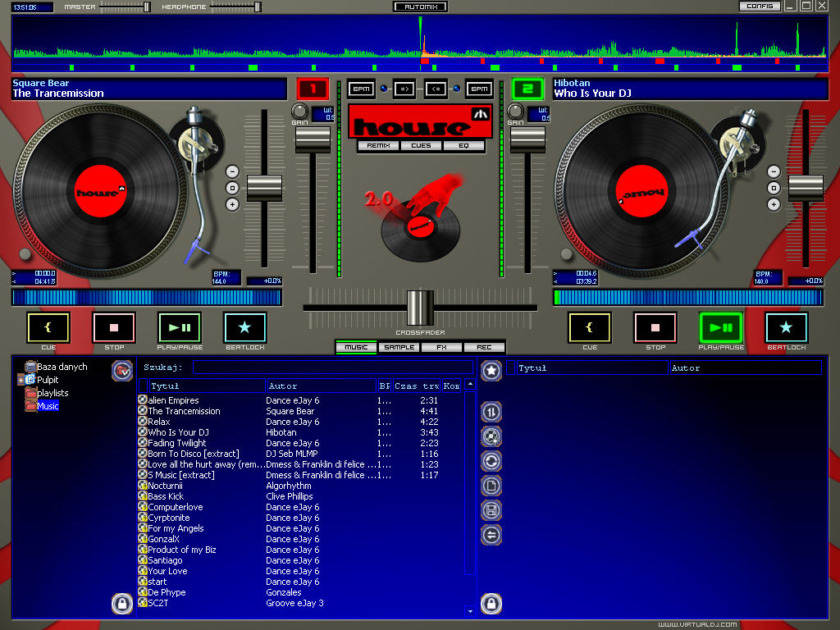
Task: Click the right deck gain knob
Action: click(x=515, y=111)
